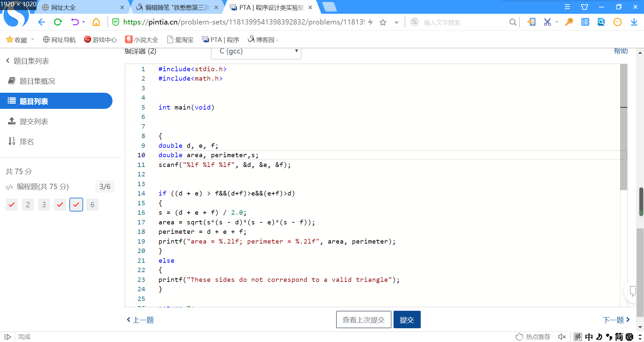Go to next problem via 下一题

[616, 320]
